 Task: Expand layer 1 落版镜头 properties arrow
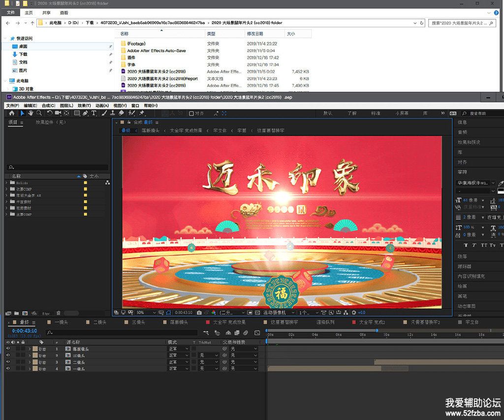(30, 349)
